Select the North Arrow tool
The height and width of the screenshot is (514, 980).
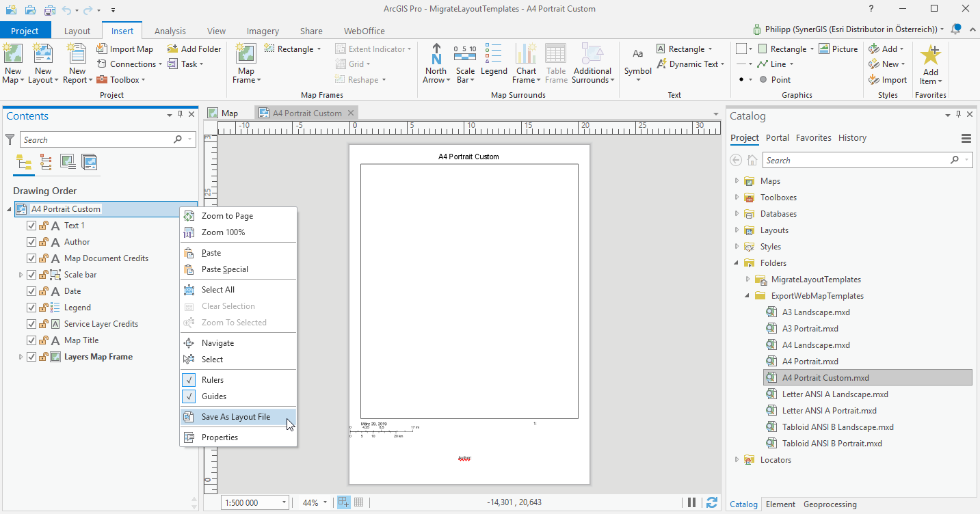pyautogui.click(x=436, y=63)
